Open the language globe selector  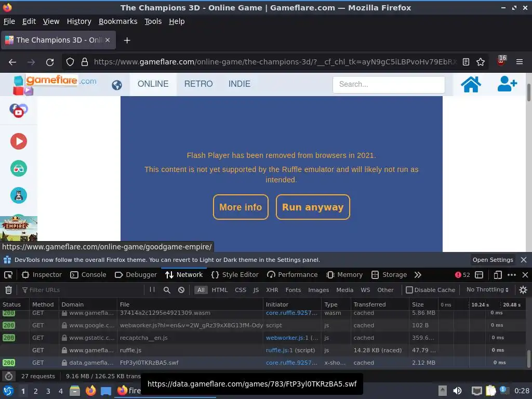(117, 85)
